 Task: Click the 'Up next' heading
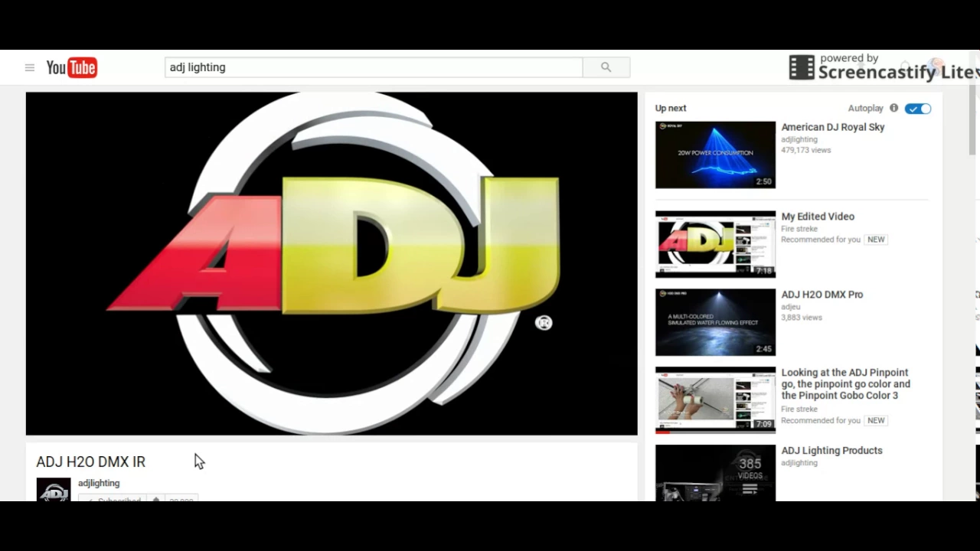[671, 109]
